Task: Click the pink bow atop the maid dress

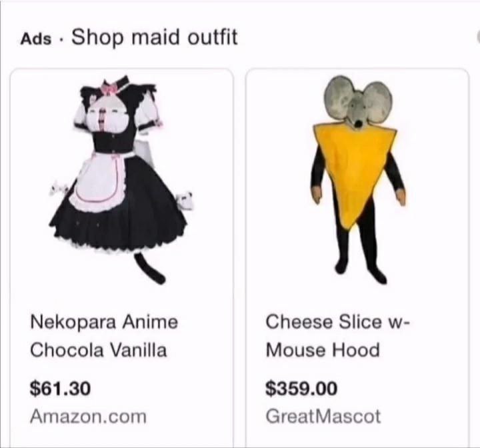Action: tap(109, 89)
